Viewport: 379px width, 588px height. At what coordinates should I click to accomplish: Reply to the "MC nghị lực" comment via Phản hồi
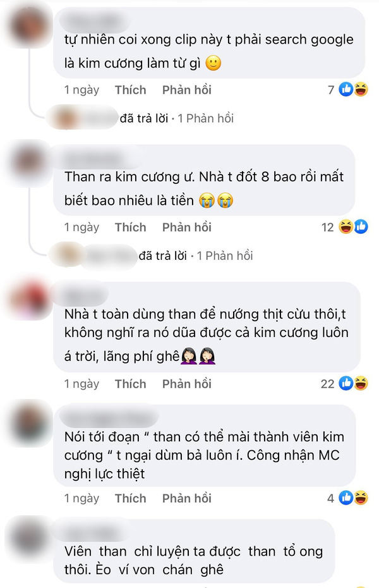click(x=186, y=498)
